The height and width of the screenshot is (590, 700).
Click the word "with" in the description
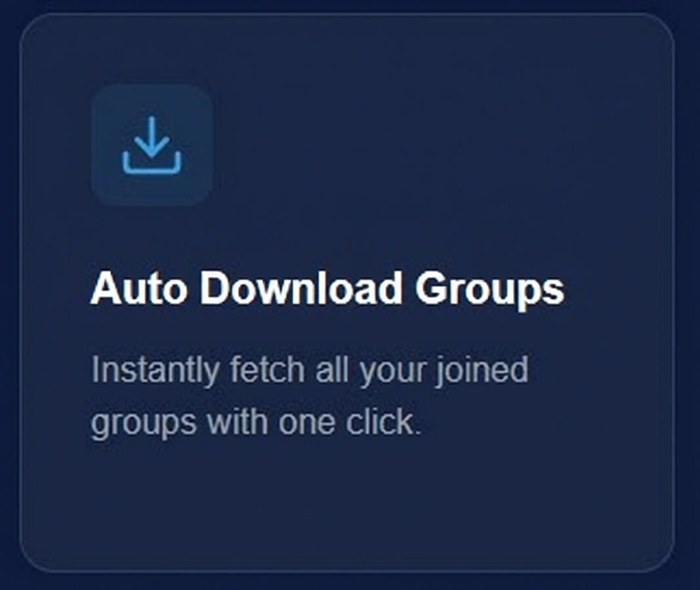[x=237, y=421]
